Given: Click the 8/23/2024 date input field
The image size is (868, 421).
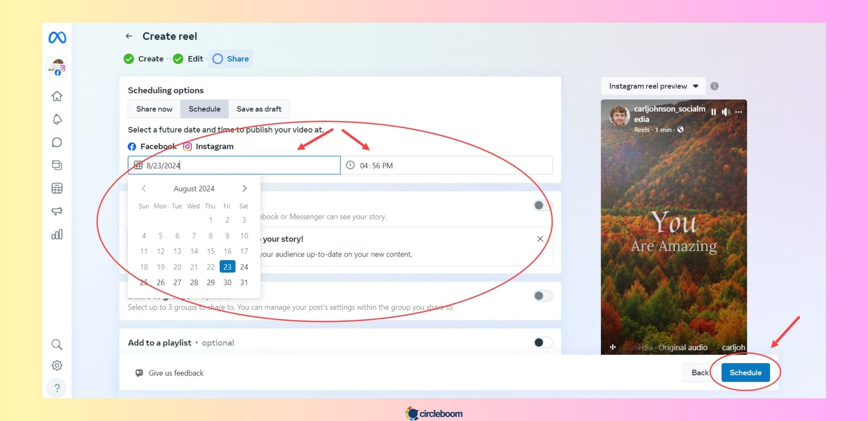Looking at the screenshot, I should 234,165.
